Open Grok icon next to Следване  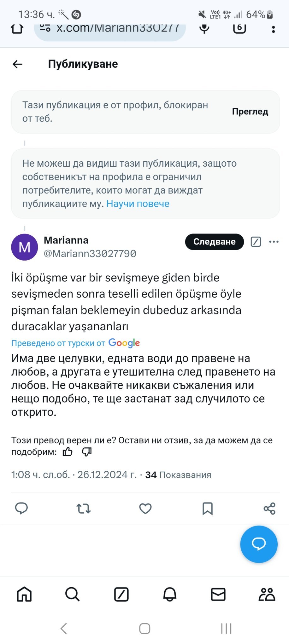[x=256, y=242]
